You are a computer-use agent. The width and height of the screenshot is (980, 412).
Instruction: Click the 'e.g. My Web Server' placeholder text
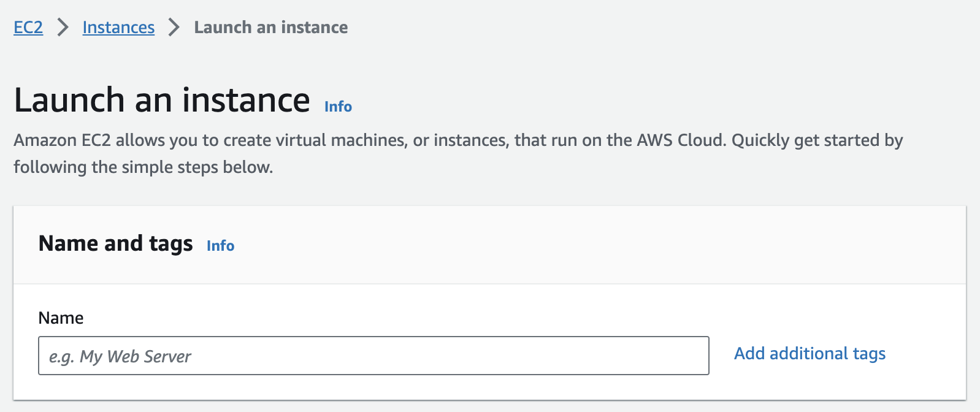(120, 356)
